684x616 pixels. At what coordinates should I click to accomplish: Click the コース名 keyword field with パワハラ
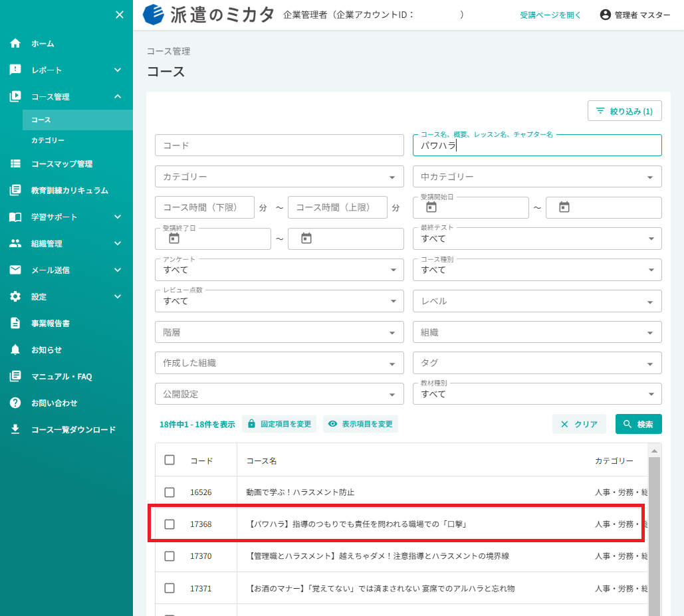537,145
